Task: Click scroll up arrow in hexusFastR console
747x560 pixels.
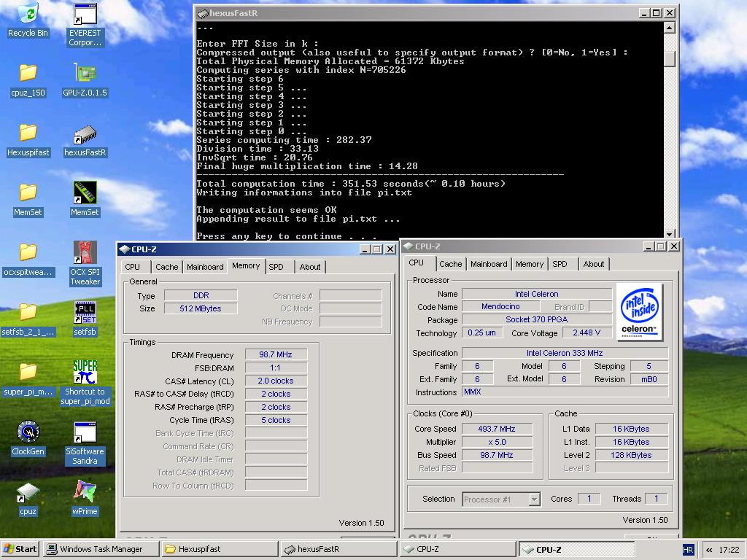Action: pyautogui.click(x=670, y=28)
